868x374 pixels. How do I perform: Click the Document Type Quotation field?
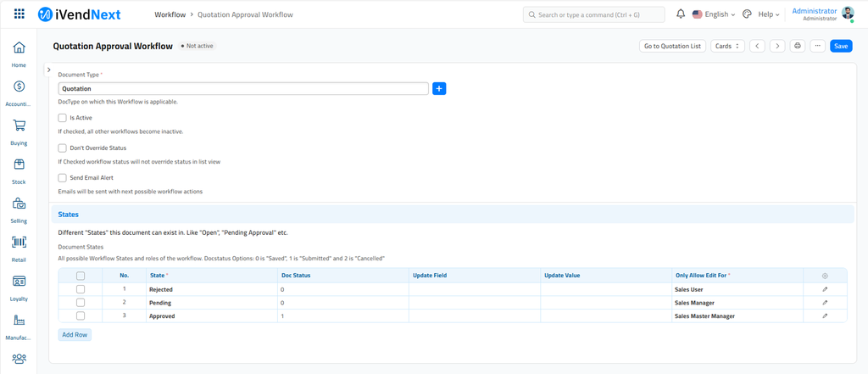coord(243,88)
